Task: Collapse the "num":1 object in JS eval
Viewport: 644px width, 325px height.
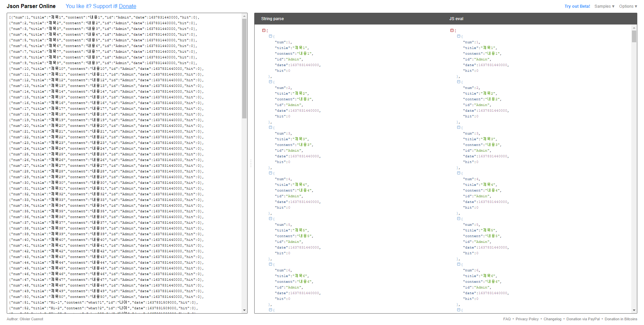Action: click(x=459, y=36)
